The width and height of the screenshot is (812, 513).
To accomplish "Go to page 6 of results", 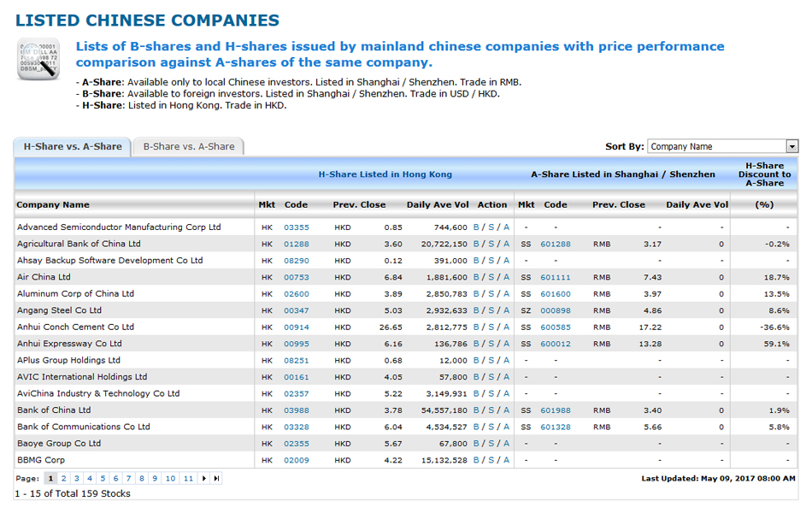I will [x=115, y=478].
